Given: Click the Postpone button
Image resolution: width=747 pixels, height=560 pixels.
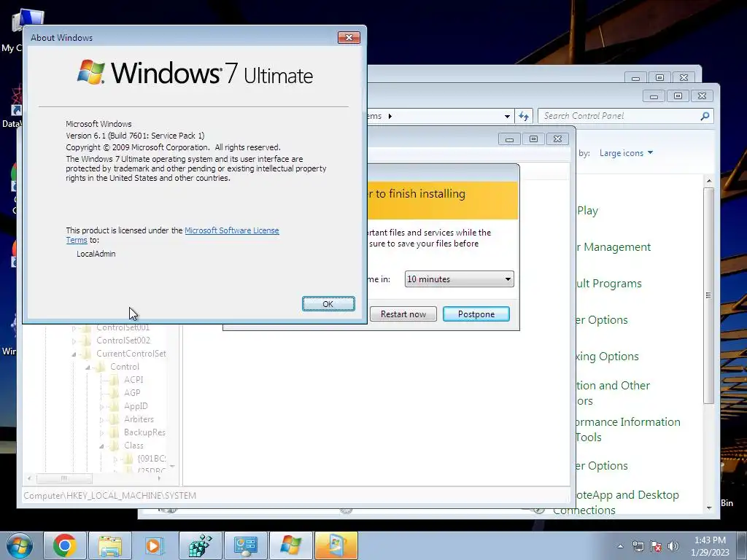Looking at the screenshot, I should point(476,314).
